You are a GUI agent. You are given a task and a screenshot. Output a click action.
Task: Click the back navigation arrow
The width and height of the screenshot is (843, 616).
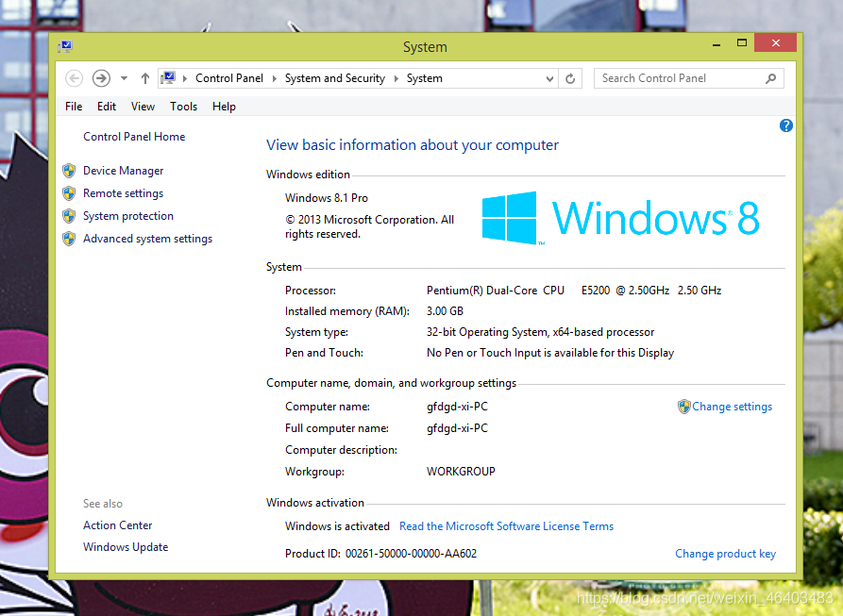tap(74, 78)
